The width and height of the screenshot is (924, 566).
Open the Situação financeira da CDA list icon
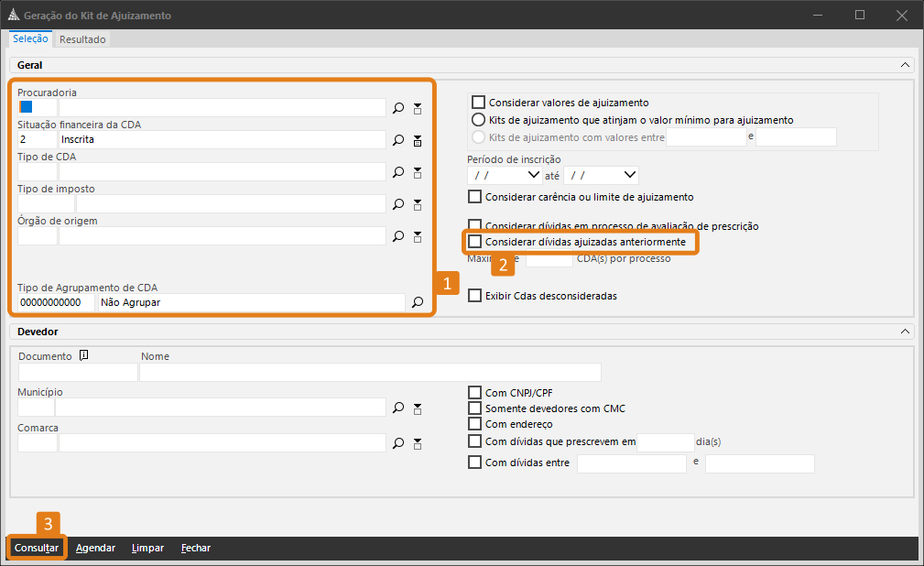418,140
